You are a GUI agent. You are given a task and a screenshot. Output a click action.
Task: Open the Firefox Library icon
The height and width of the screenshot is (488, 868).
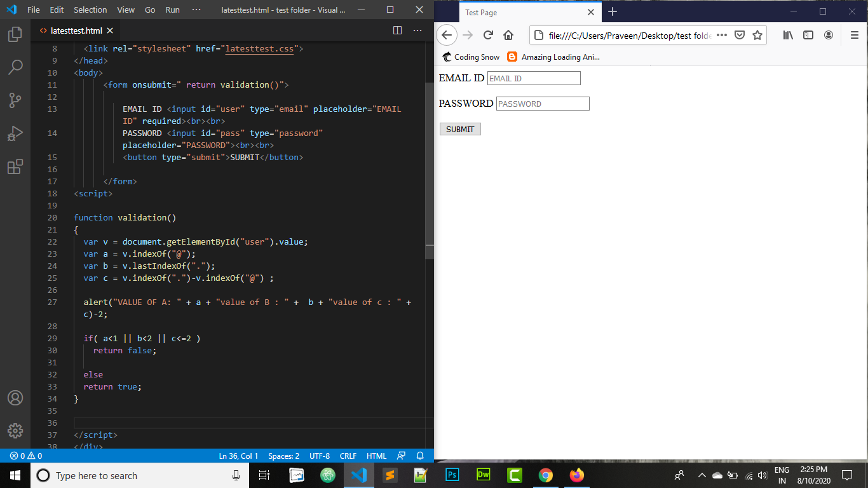(787, 36)
